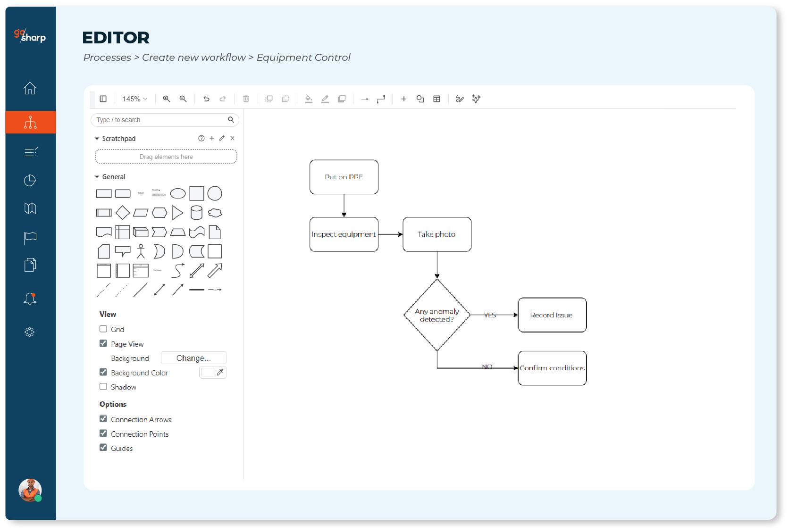Enable the Grid checkbox

click(103, 329)
